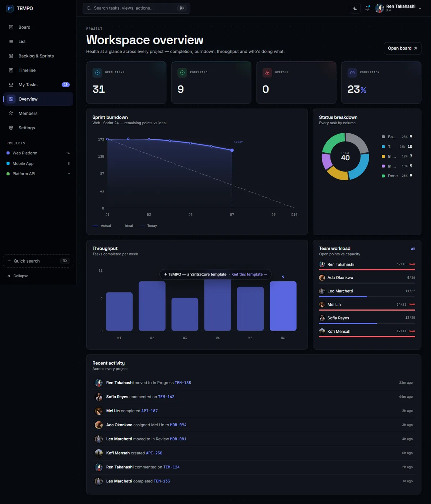The width and height of the screenshot is (431, 504).
Task: Open task link TEM-138
Action: [x=183, y=383]
